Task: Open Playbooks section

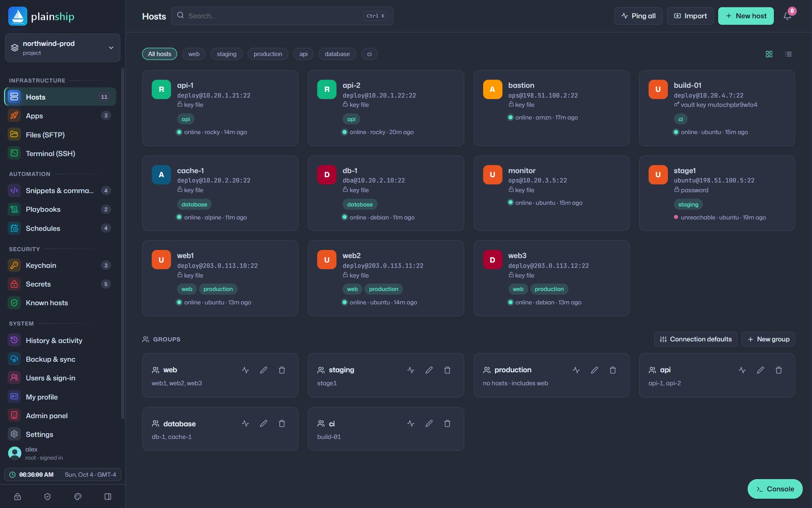Action: click(60, 209)
